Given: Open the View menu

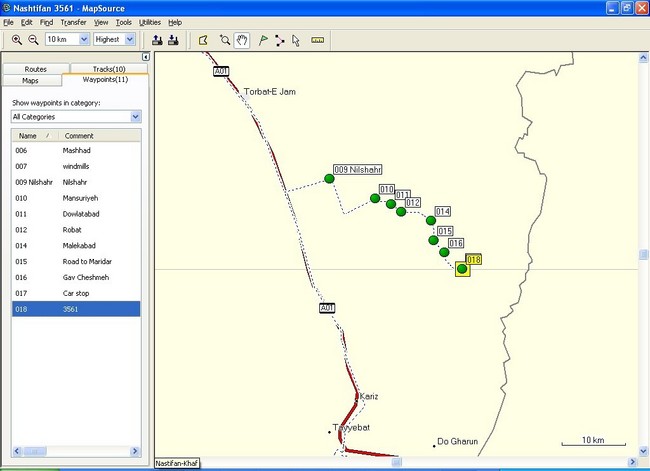Looking at the screenshot, I should click(x=101, y=22).
